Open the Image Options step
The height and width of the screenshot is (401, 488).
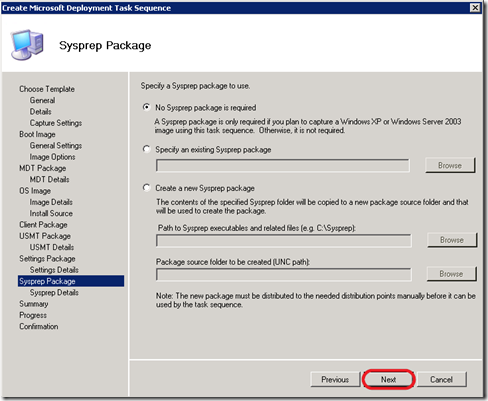click(x=52, y=157)
